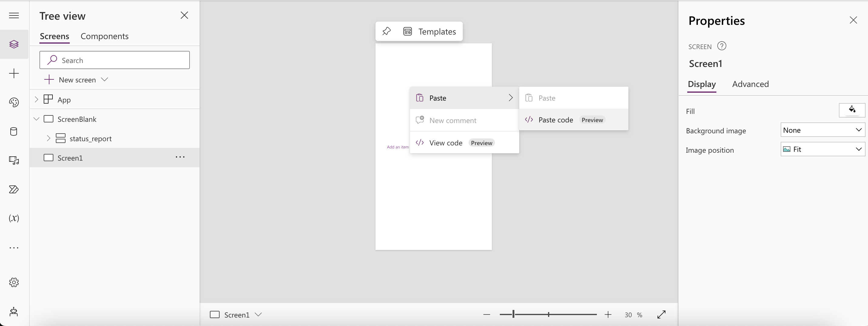Click the Add an item link
Image resolution: width=868 pixels, height=326 pixels.
pyautogui.click(x=398, y=147)
